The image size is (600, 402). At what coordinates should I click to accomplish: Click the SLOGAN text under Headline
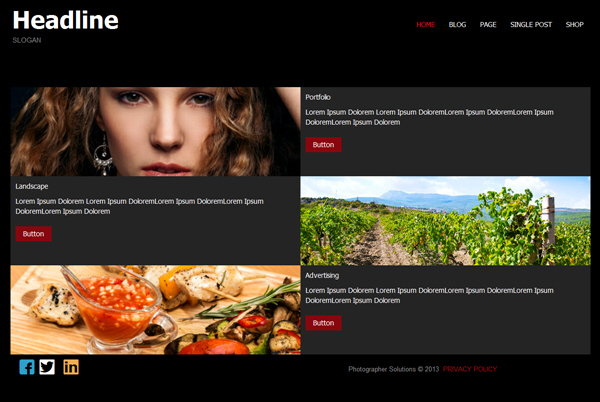pos(27,40)
